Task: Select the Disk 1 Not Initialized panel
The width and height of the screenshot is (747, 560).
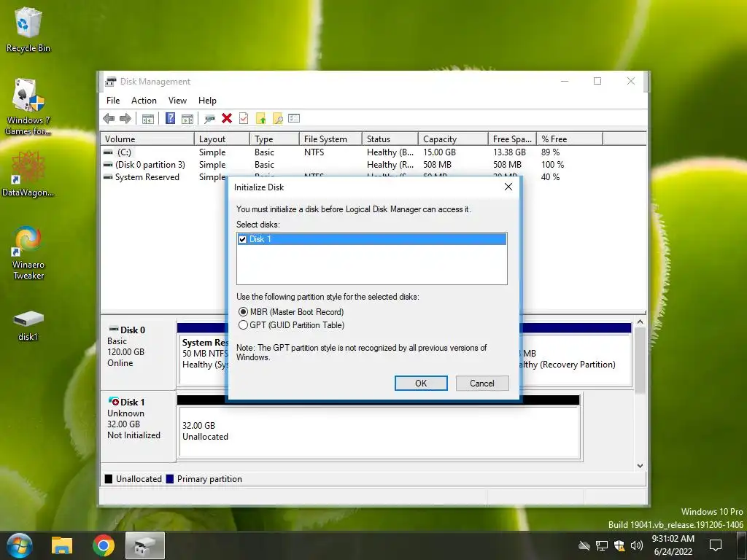Action: [x=138, y=426]
